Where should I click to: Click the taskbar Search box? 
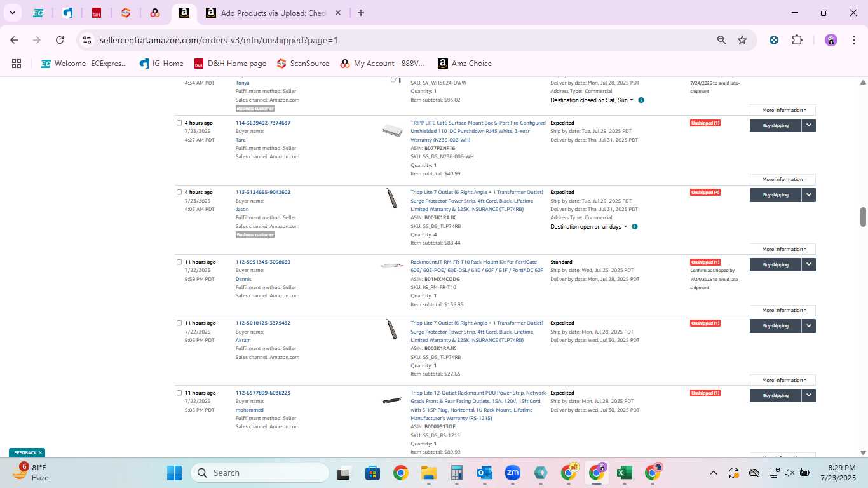pos(260,473)
